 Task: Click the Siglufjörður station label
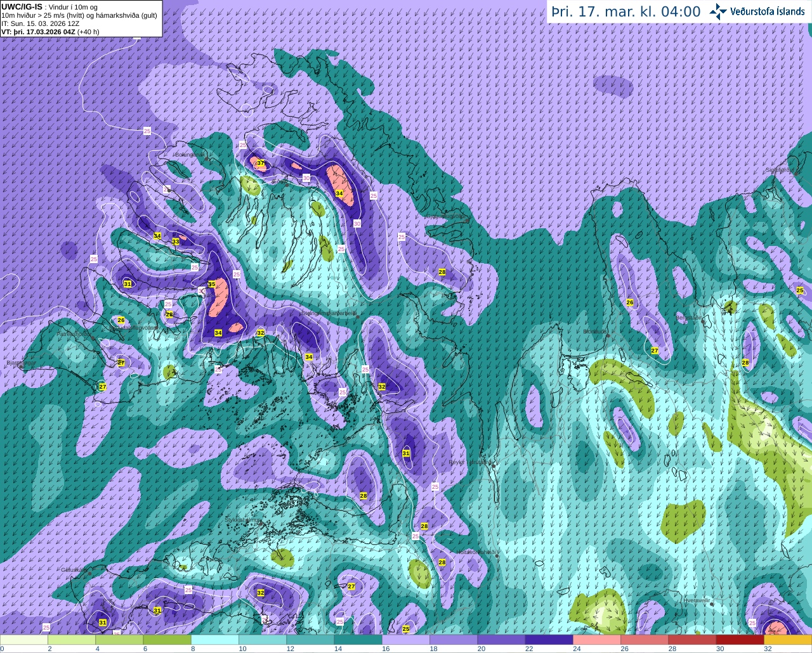click(780, 170)
